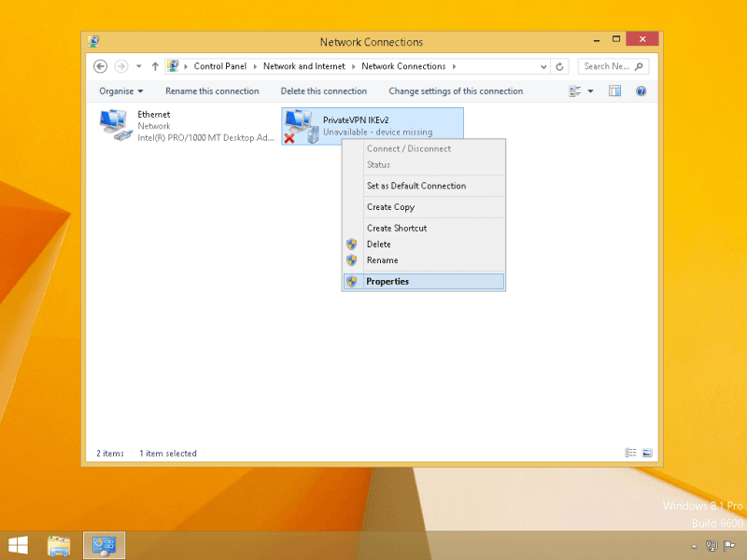Click Rename this connection in toolbar
The height and width of the screenshot is (560, 747).
coord(212,91)
